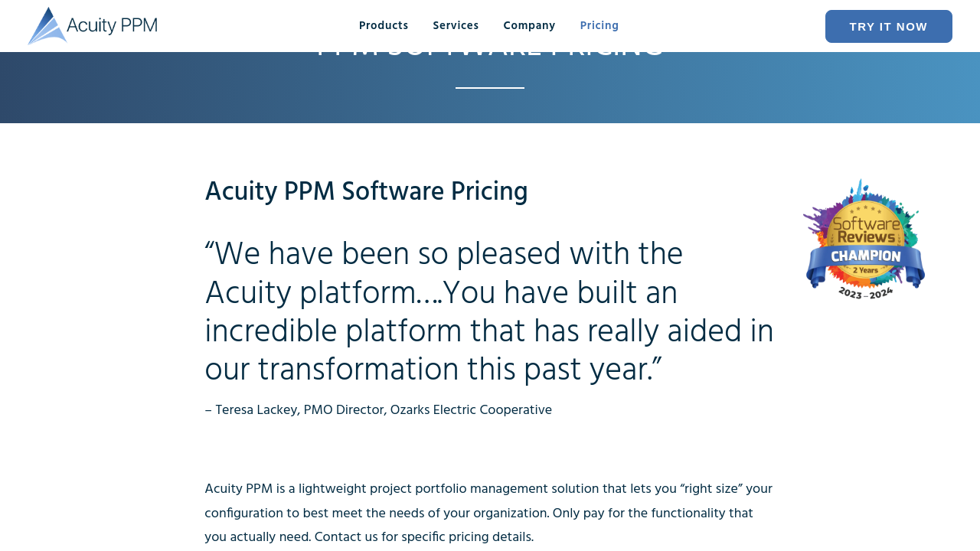This screenshot has height=551, width=980.
Task: Click the white divider line in banner
Action: pyautogui.click(x=490, y=88)
